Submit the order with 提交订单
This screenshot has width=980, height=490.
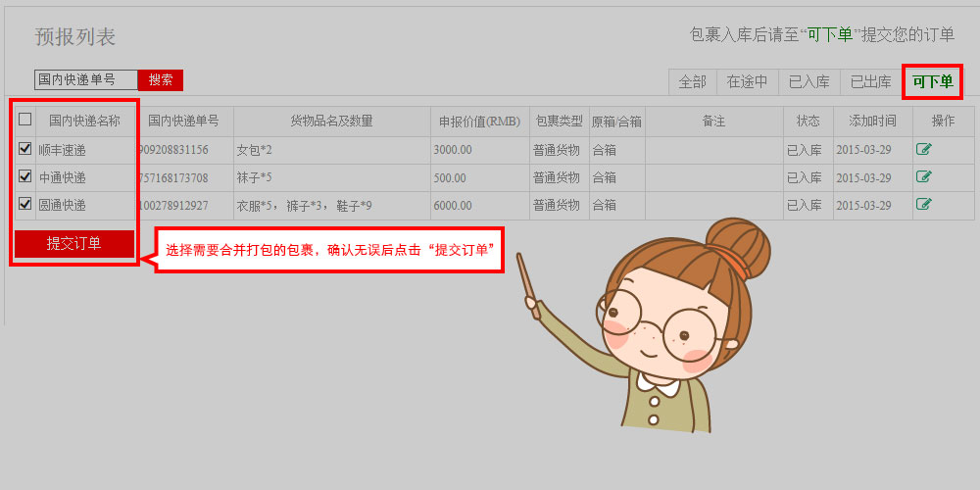(x=74, y=244)
